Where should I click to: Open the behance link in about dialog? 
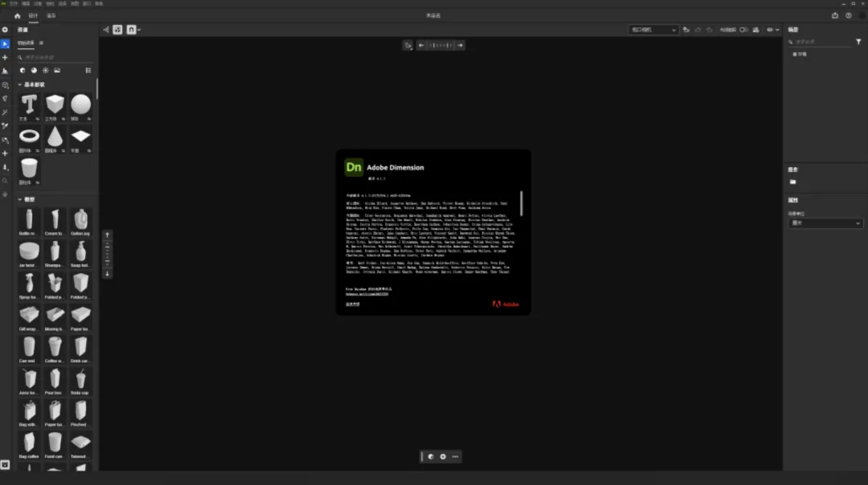[366, 294]
